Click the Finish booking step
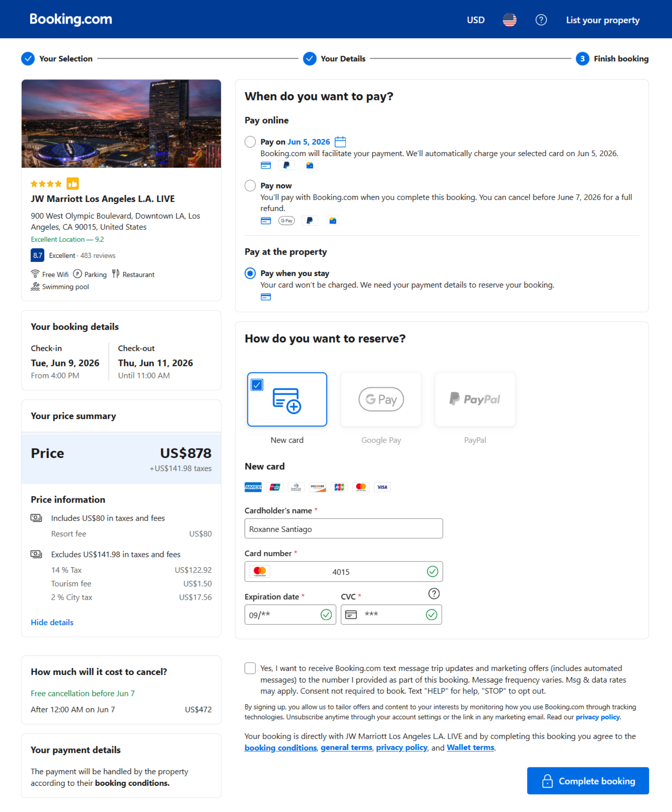The image size is (672, 812). coord(621,59)
